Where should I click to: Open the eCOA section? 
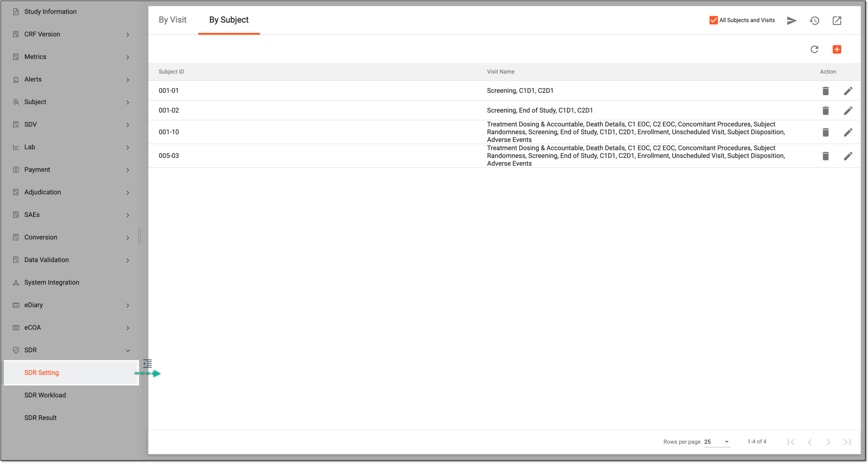(33, 328)
